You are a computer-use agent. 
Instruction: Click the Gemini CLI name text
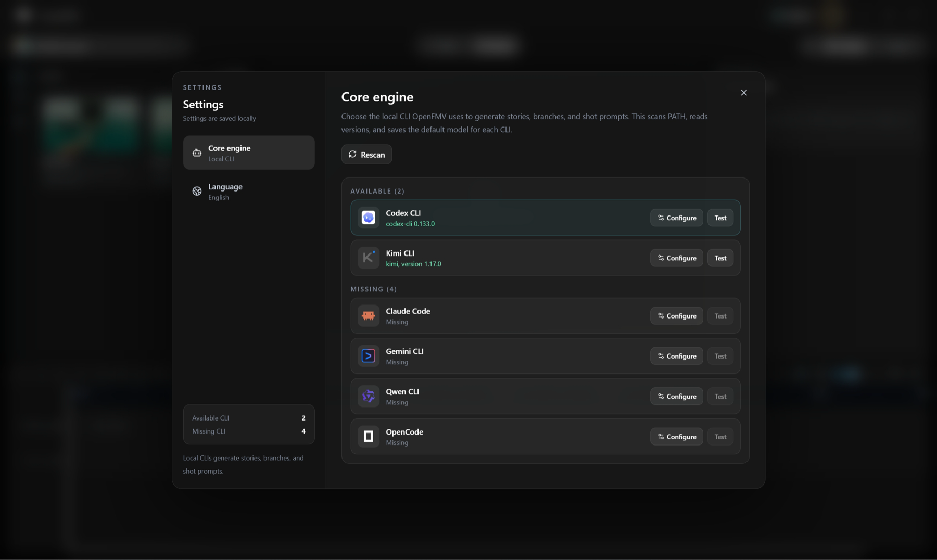click(404, 351)
